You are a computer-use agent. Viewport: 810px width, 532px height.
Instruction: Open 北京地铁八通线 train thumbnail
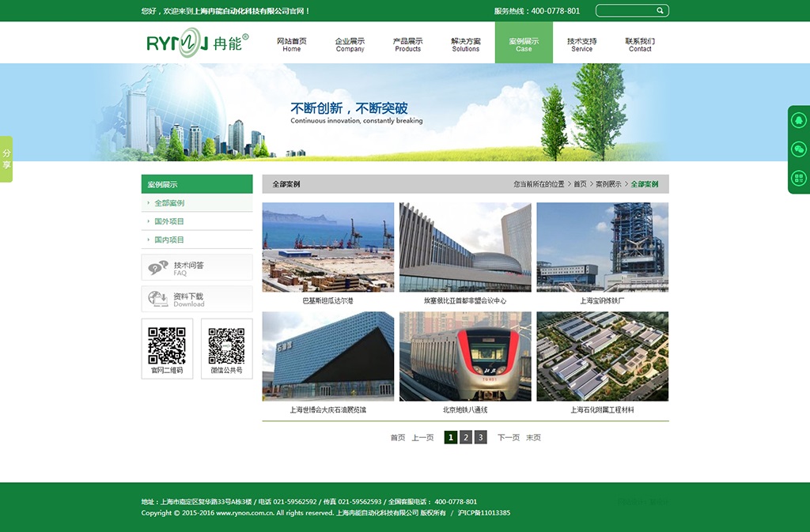pos(465,356)
